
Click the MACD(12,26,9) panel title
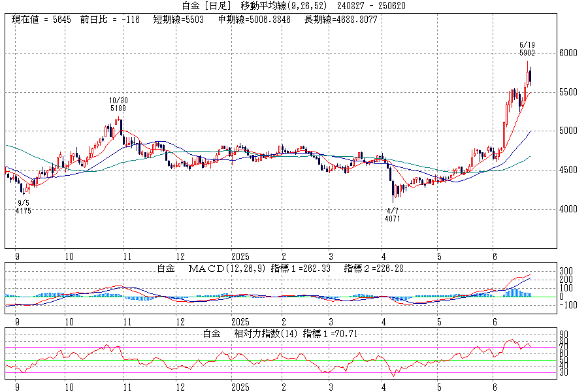225,269
